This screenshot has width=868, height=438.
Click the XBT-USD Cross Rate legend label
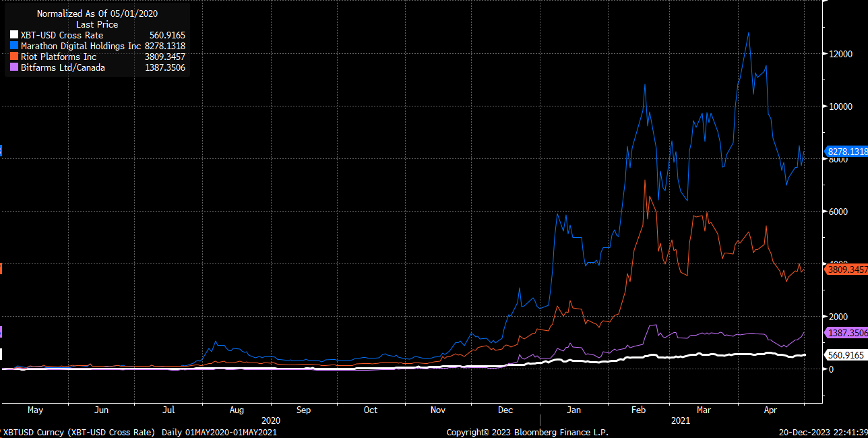(x=61, y=35)
